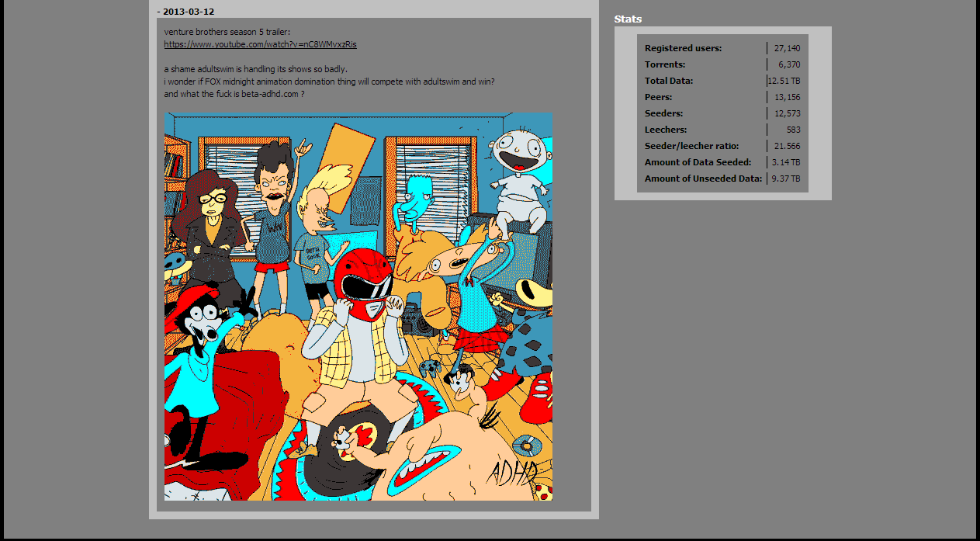Click the Leechers label

[666, 130]
